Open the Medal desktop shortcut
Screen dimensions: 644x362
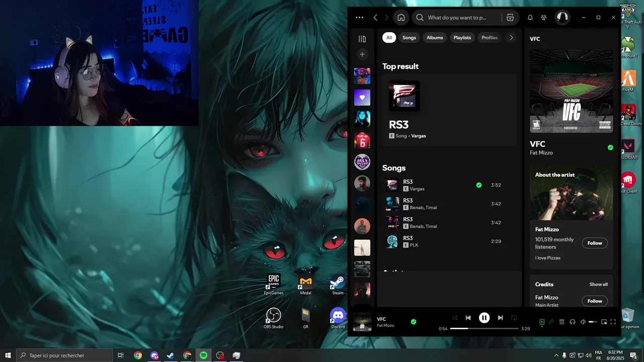306,285
